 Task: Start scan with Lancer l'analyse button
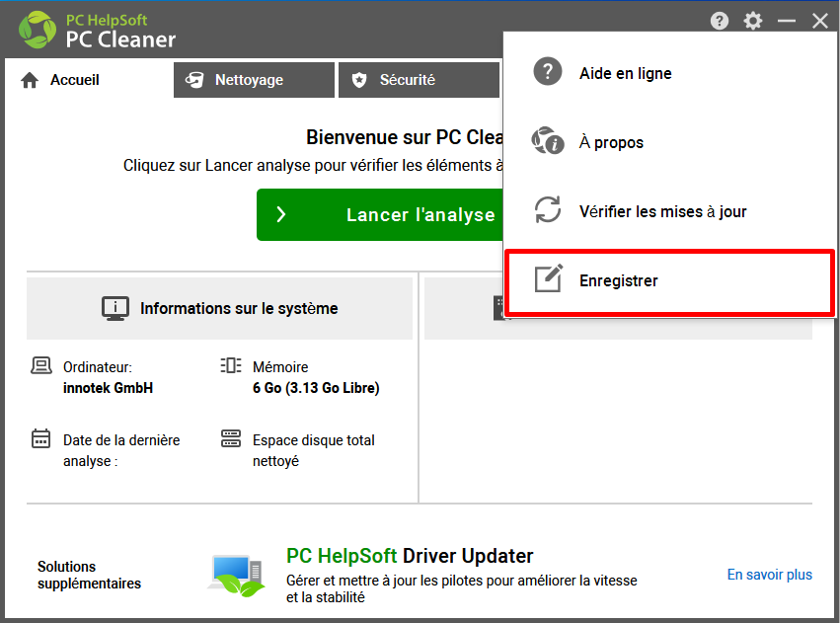380,215
